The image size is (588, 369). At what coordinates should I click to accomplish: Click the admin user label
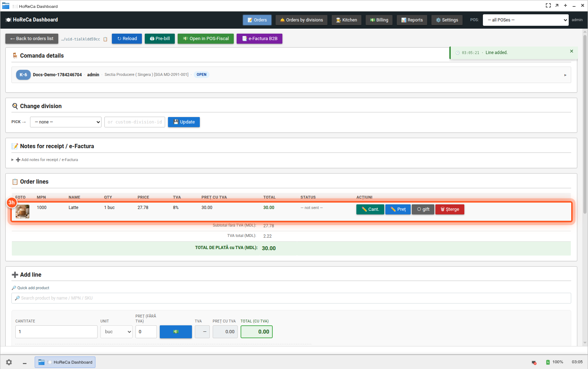[x=577, y=20]
